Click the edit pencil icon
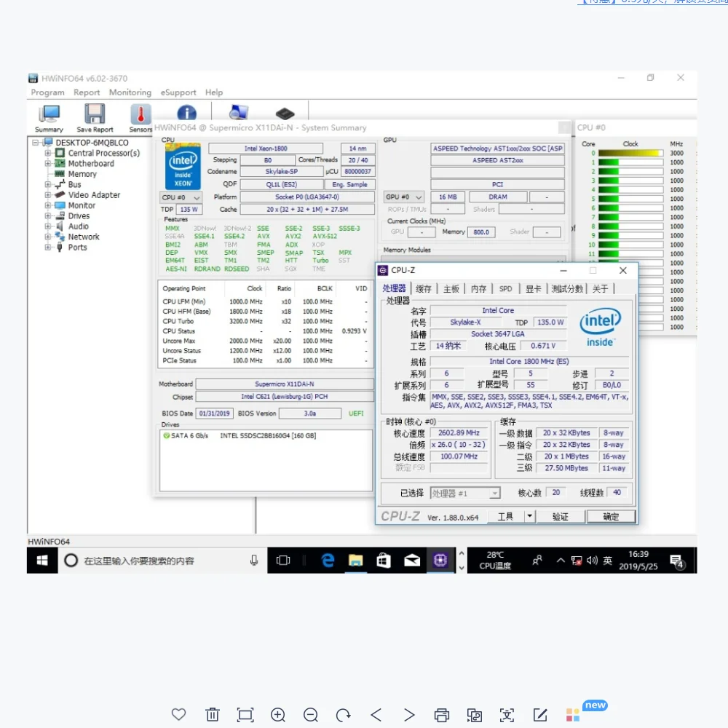The width and height of the screenshot is (728, 728). [x=540, y=715]
